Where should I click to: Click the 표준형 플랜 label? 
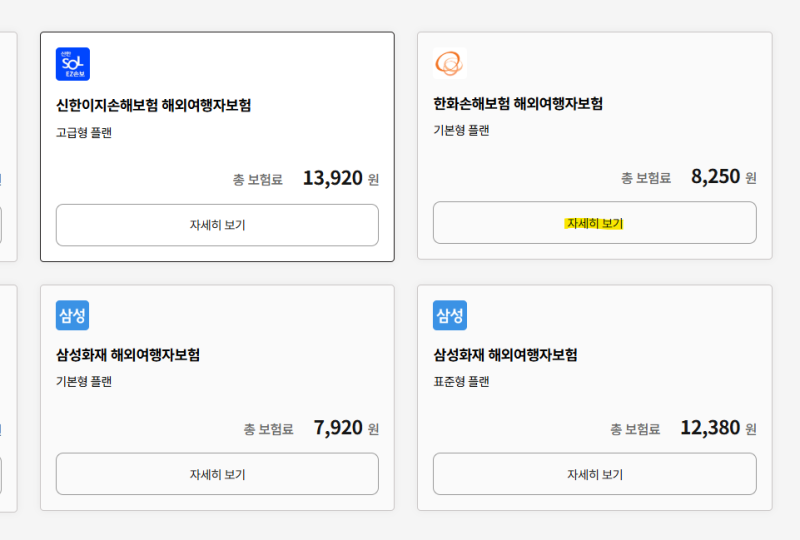461,381
